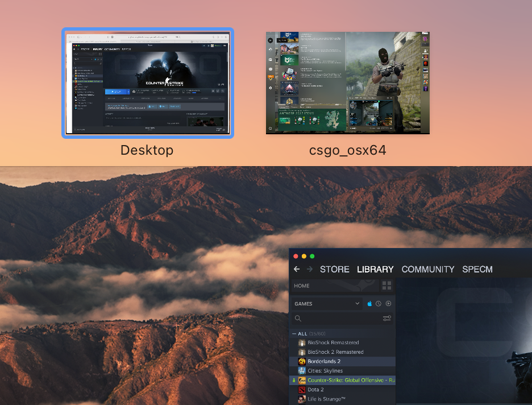Screen dimensions: 532x405
Task: Open the LIBRARY tab in Steam
Action: 375,269
